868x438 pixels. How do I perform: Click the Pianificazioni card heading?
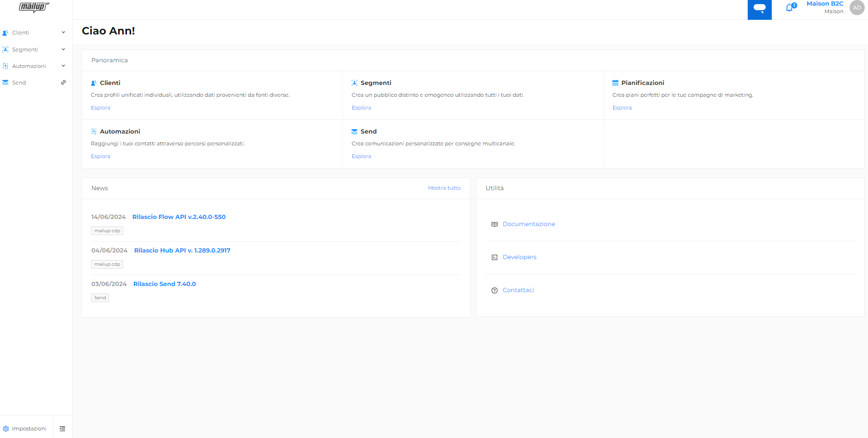643,83
